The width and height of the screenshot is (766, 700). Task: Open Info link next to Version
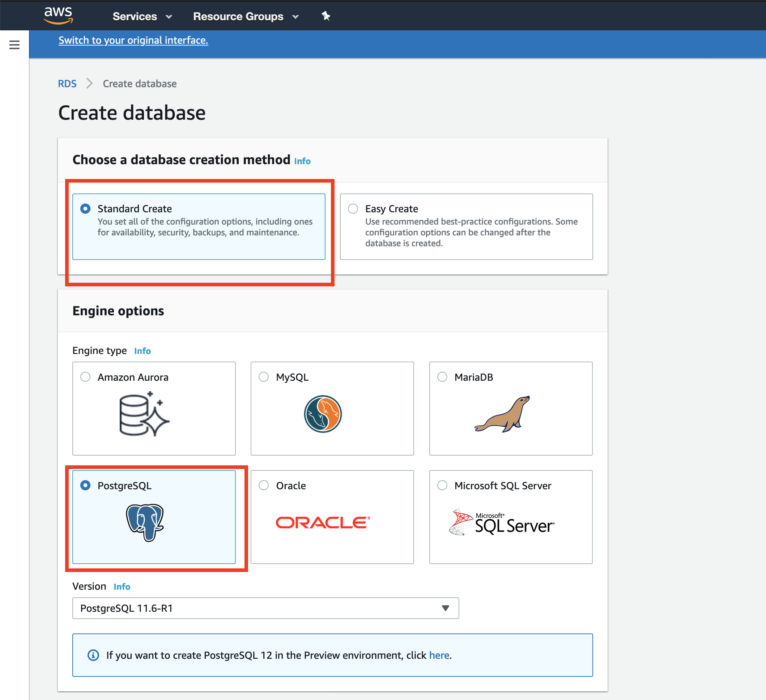[x=122, y=587]
